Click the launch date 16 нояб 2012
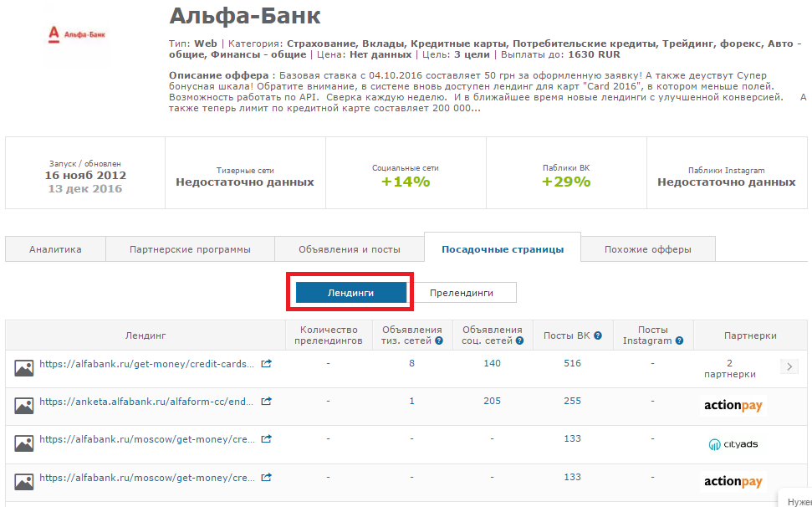This screenshot has height=507, width=812. (x=85, y=176)
